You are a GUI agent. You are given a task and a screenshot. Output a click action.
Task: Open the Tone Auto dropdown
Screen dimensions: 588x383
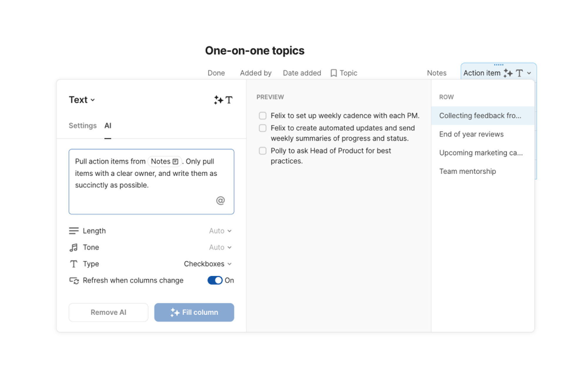click(x=220, y=247)
